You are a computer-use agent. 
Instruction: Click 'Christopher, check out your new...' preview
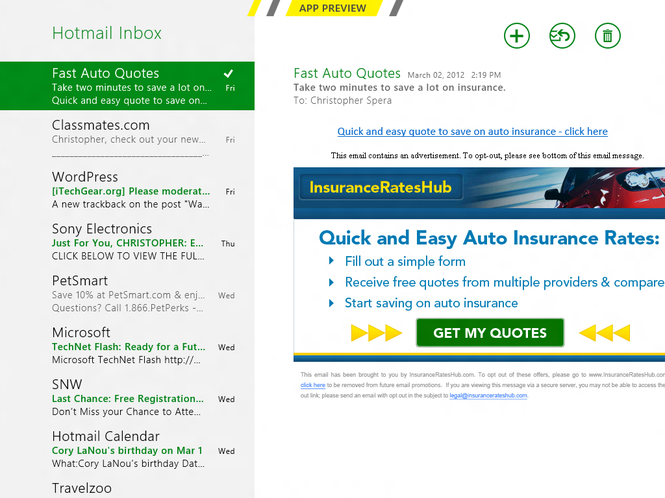tap(129, 140)
